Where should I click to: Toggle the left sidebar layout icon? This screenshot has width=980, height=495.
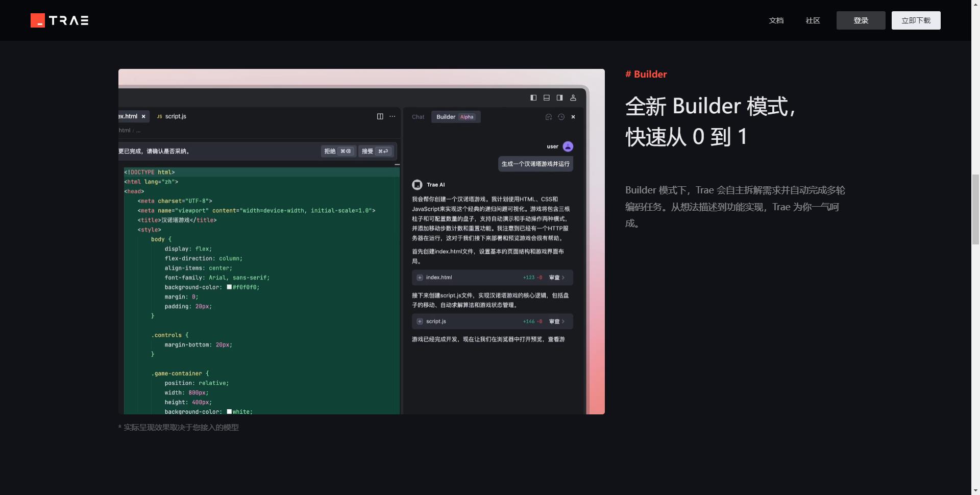point(533,97)
